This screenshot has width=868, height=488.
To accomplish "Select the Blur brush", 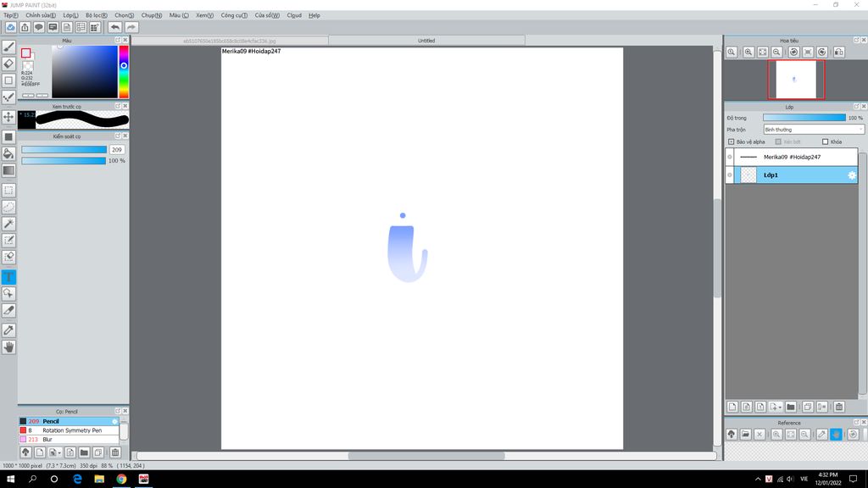I will point(69,440).
